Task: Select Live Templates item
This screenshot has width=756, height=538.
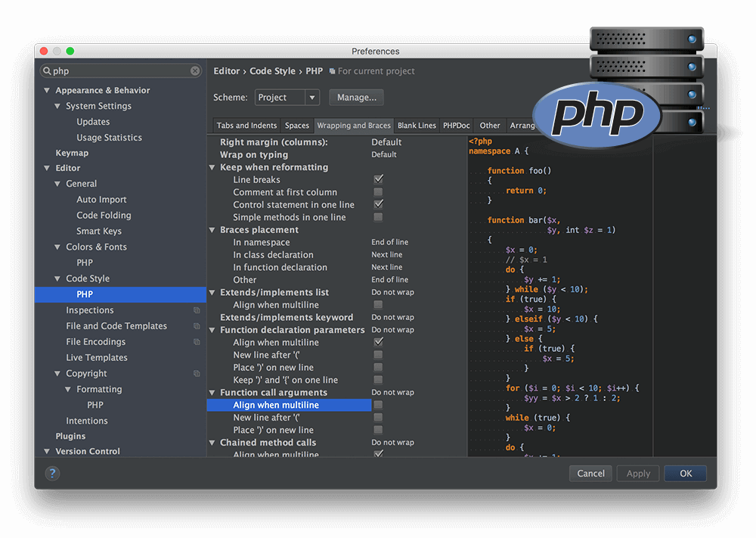Action: (97, 358)
